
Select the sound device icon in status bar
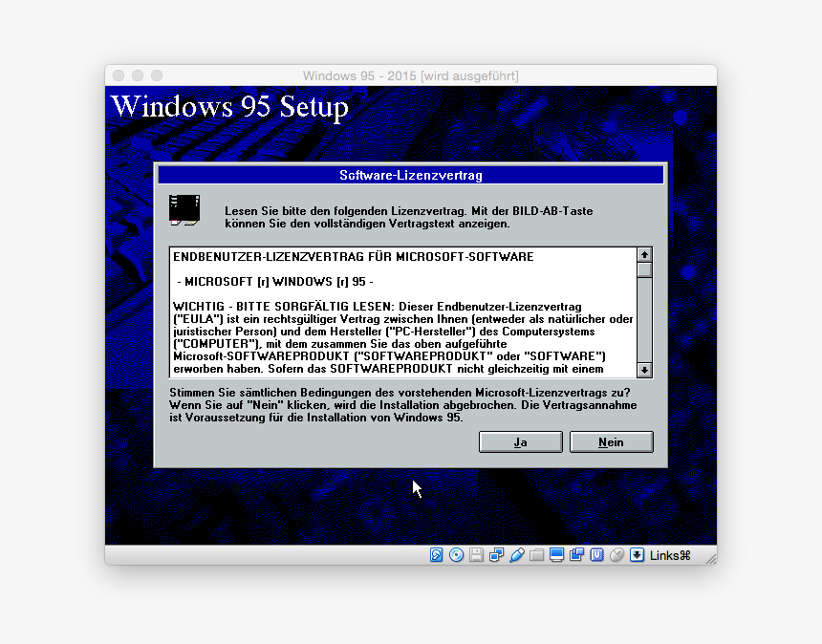[x=436, y=554]
